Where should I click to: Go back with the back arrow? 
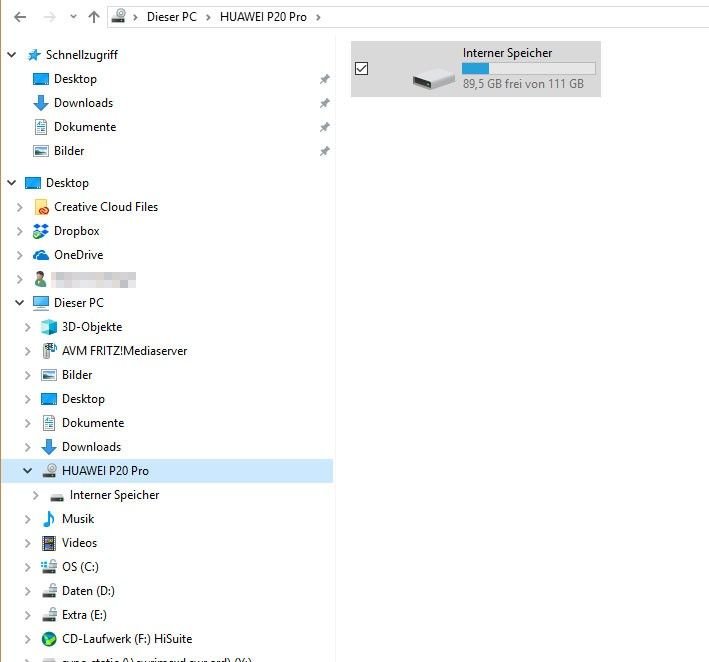point(20,17)
